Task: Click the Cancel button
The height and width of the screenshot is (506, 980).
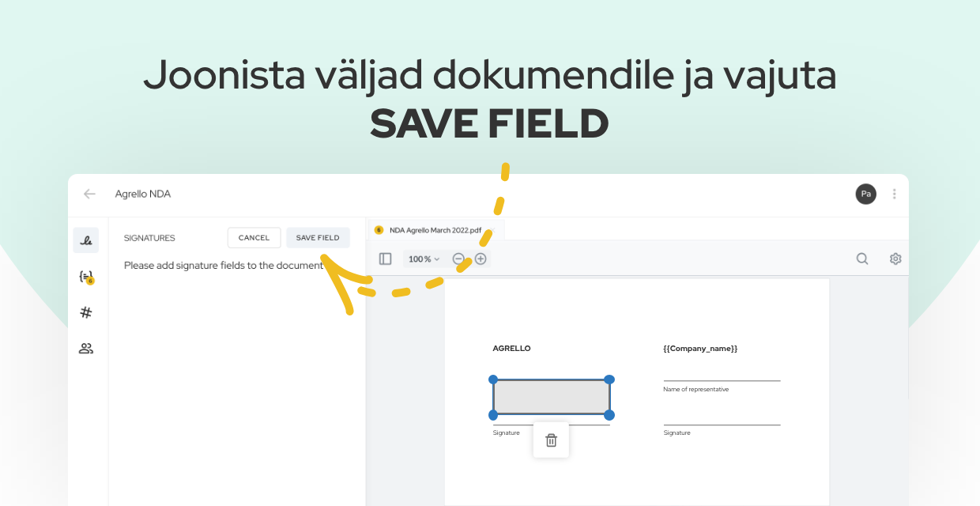Action: coord(254,238)
